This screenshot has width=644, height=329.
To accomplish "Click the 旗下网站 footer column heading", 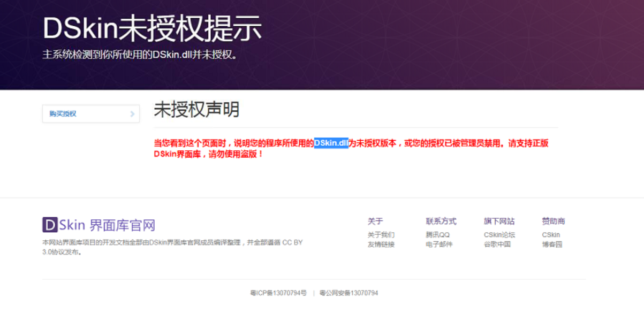I will coord(499,221).
